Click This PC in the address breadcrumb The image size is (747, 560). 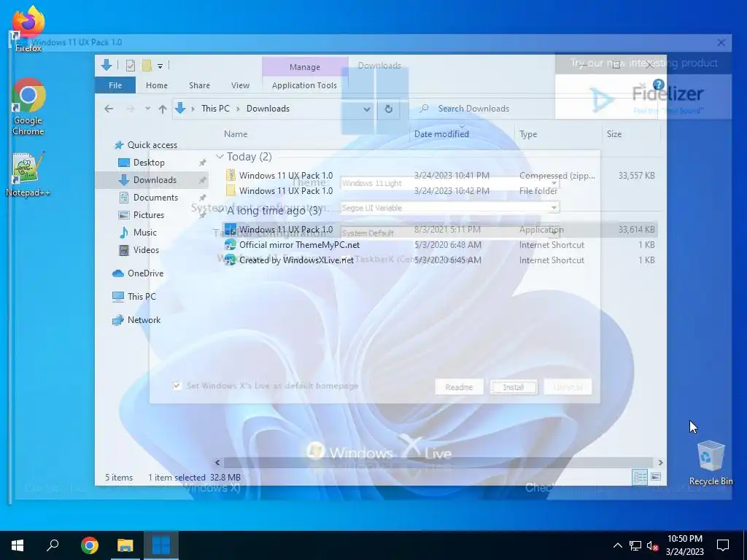pos(215,109)
